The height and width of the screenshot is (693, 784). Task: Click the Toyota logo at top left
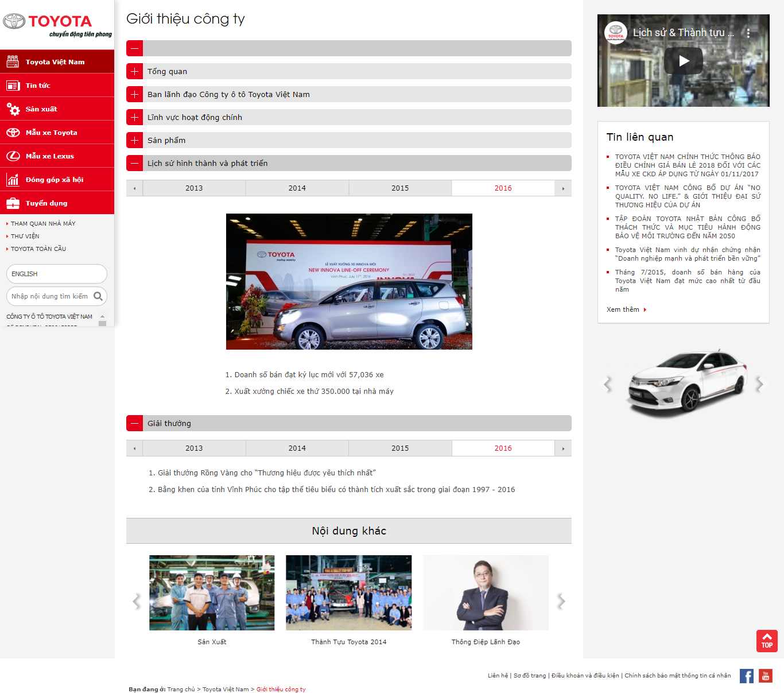coord(57,25)
